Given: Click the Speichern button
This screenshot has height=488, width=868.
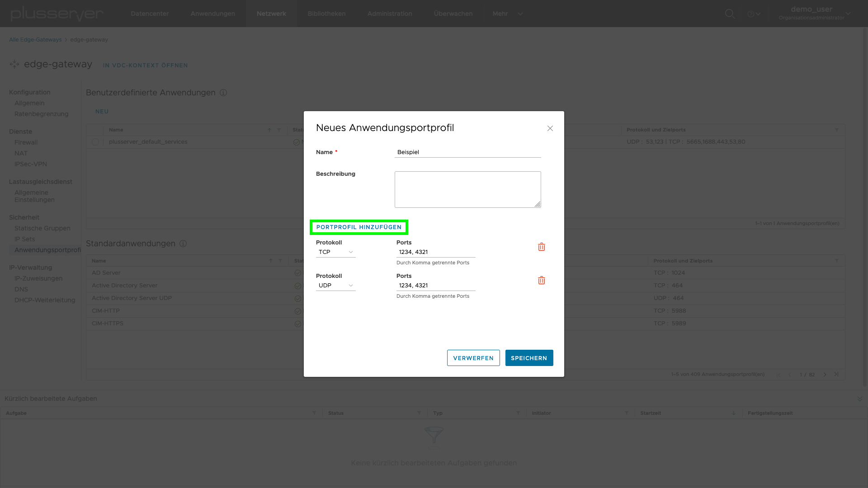Looking at the screenshot, I should (529, 358).
